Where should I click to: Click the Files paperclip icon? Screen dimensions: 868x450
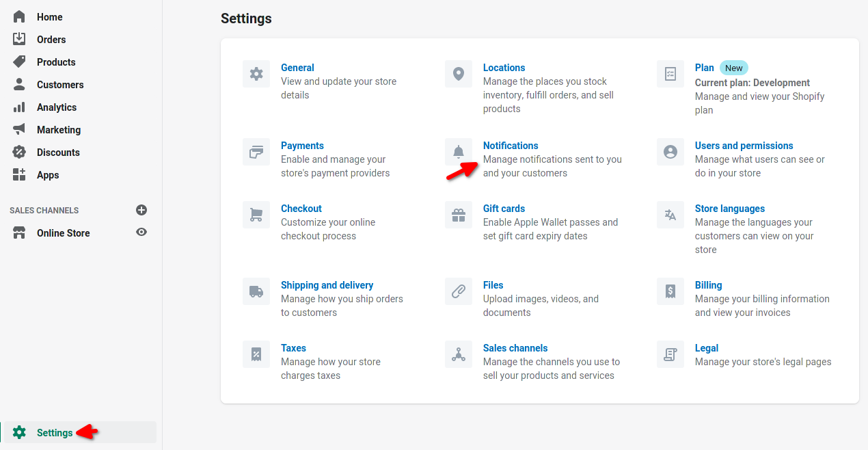click(x=458, y=291)
